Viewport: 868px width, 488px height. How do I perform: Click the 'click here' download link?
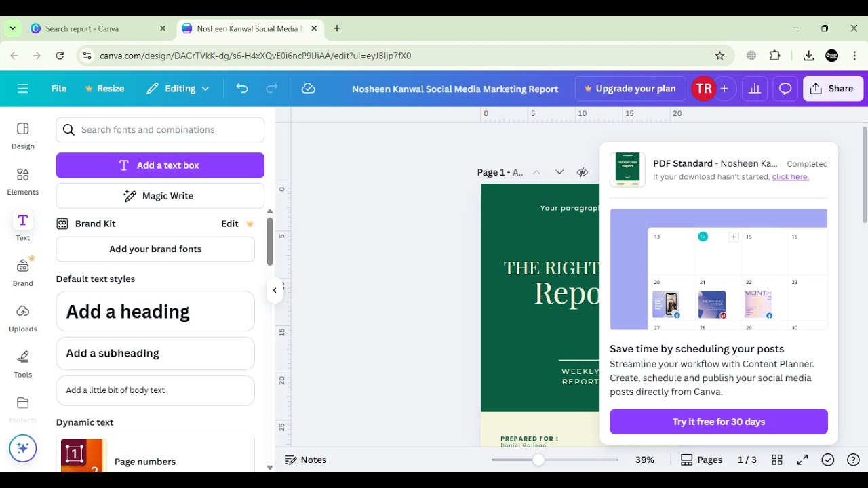click(x=790, y=177)
